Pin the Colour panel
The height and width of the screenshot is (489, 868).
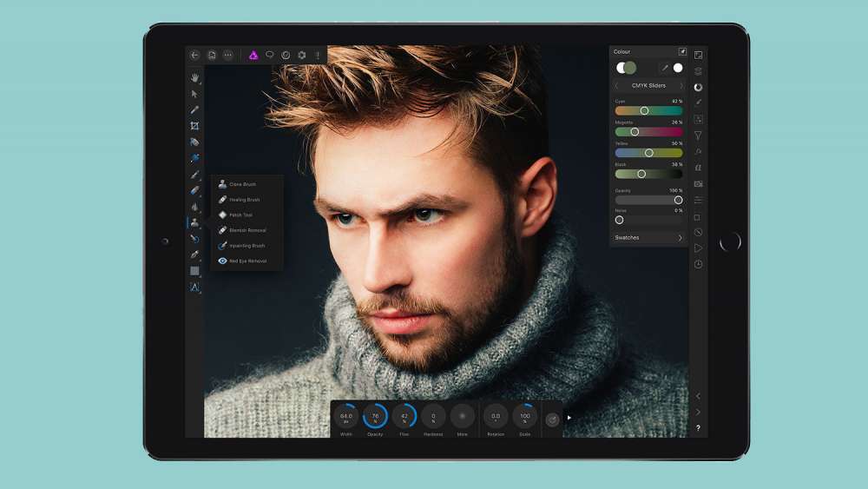pos(682,52)
